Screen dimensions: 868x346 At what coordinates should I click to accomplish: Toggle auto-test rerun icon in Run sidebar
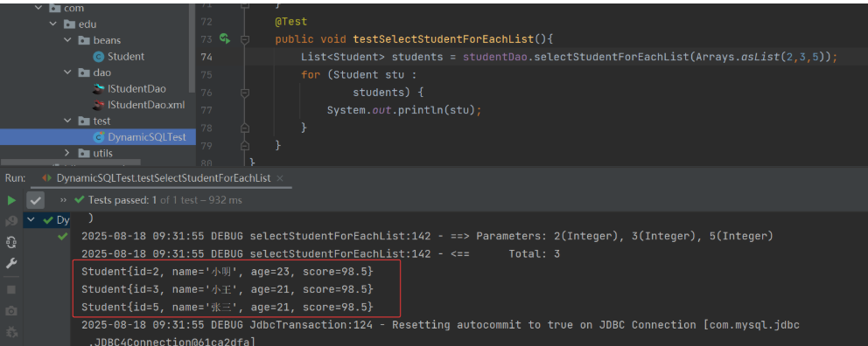pyautogui.click(x=11, y=242)
